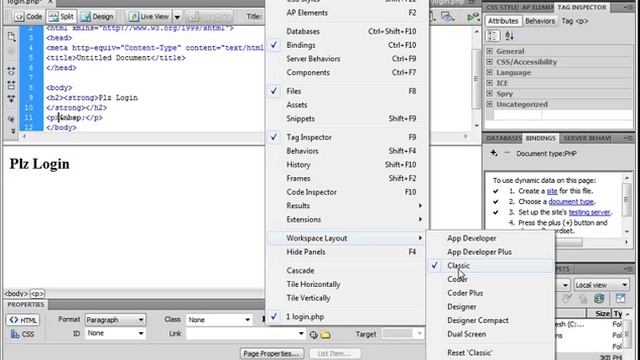Toggle Tag Inspector in Window menu

point(346,137)
